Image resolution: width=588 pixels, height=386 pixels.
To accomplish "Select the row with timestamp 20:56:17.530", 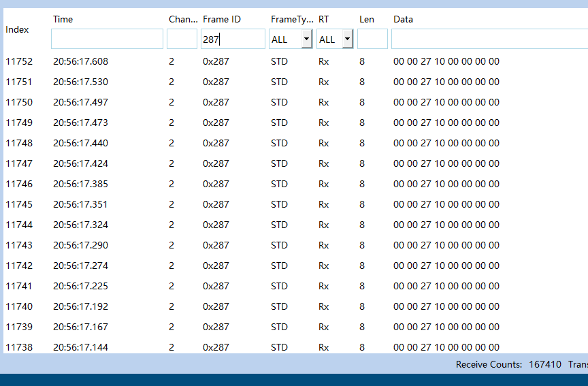I will [x=80, y=82].
